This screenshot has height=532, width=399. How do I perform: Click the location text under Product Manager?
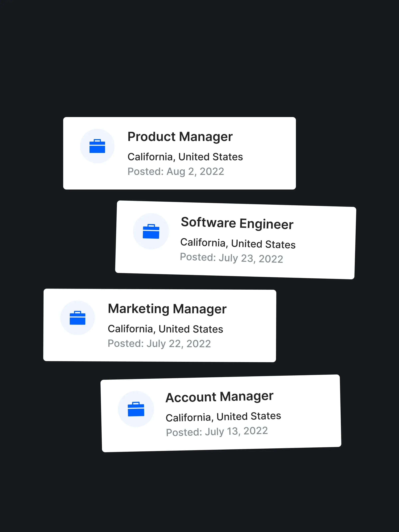click(185, 157)
